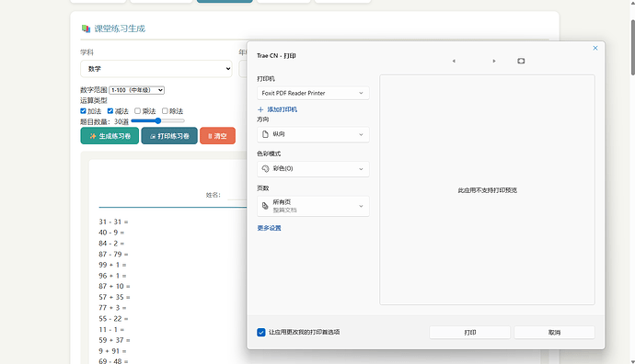Open the 纵向 orientation dropdown
635x364 pixels.
coord(313,134)
